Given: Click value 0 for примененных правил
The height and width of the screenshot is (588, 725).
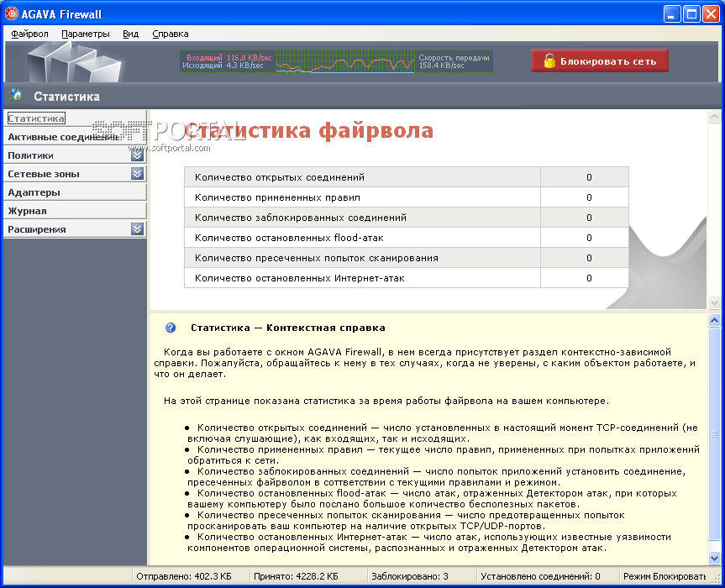Looking at the screenshot, I should tap(589, 198).
